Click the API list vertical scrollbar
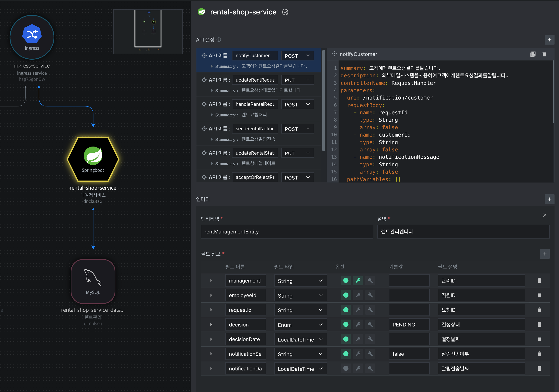The width and height of the screenshot is (559, 392). point(323,100)
